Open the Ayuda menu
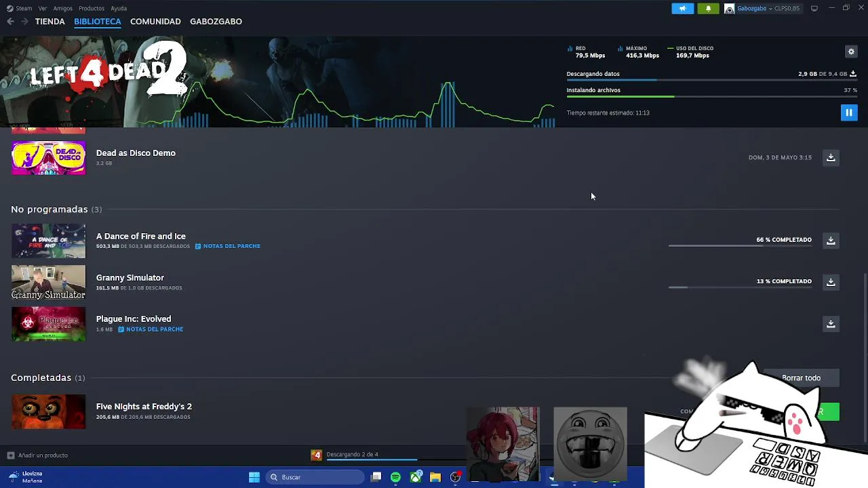This screenshot has width=868, height=488. tap(119, 8)
